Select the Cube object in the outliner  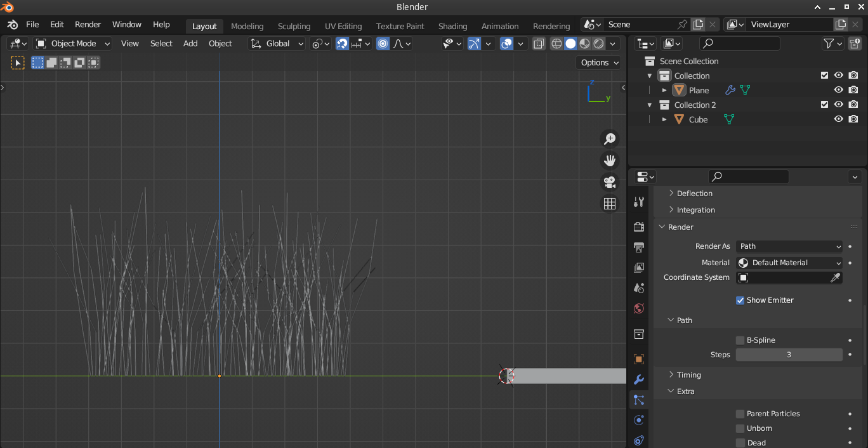(698, 119)
